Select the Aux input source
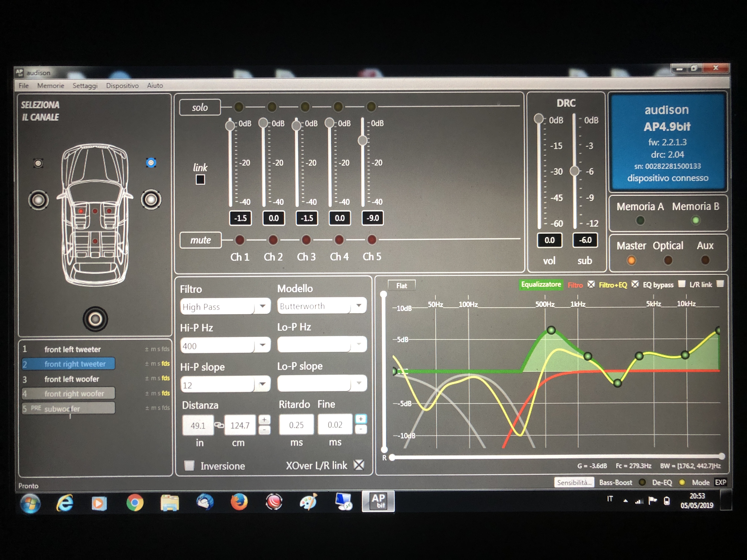Screen dimensions: 747x560 705,260
